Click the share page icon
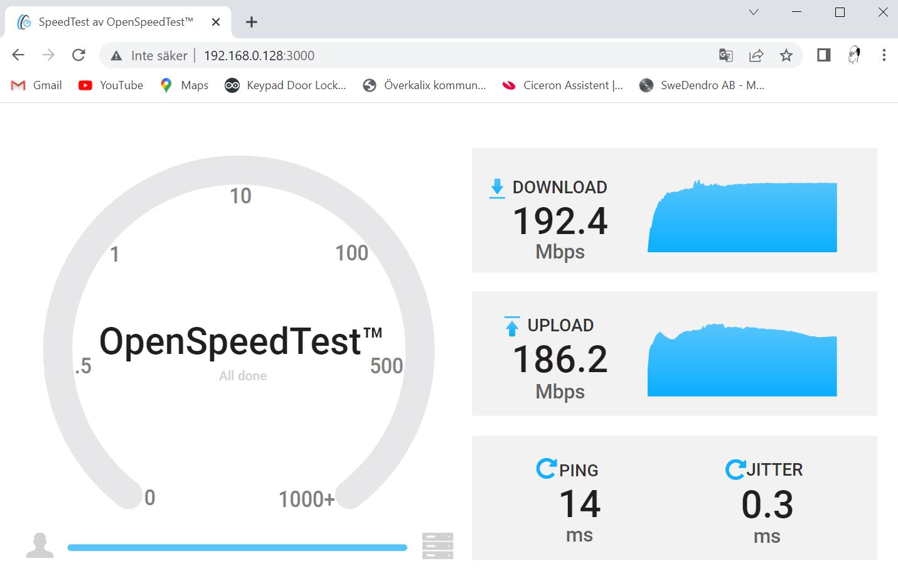This screenshot has height=588, width=898. pyautogui.click(x=756, y=55)
